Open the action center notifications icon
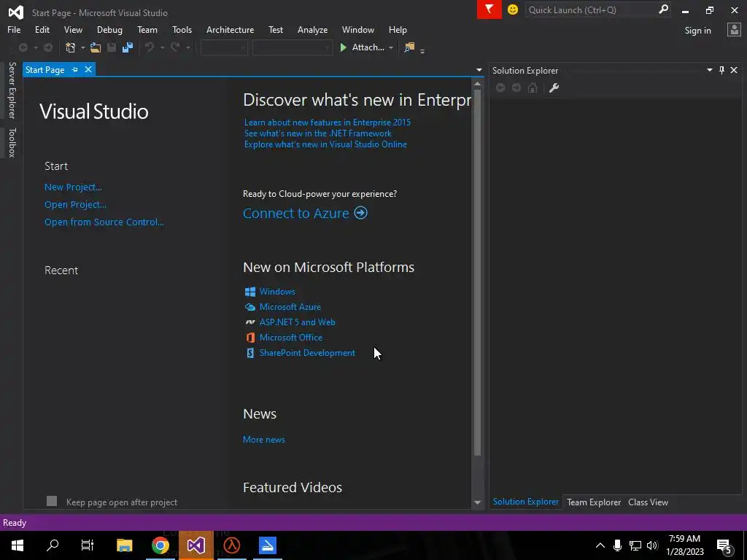The height and width of the screenshot is (560, 747). [x=724, y=545]
